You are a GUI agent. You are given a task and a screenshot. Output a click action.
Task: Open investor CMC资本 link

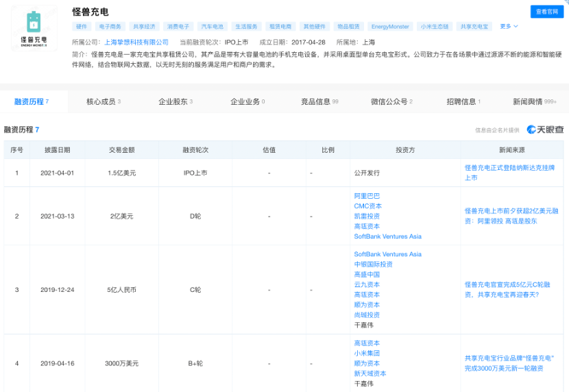click(368, 206)
